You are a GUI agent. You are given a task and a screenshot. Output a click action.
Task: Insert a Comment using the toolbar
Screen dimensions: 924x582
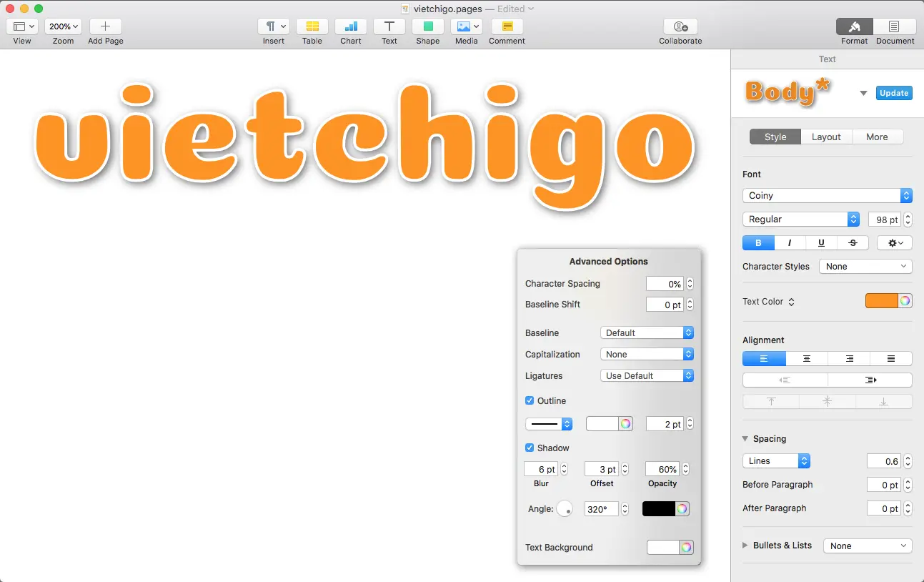pos(507,27)
